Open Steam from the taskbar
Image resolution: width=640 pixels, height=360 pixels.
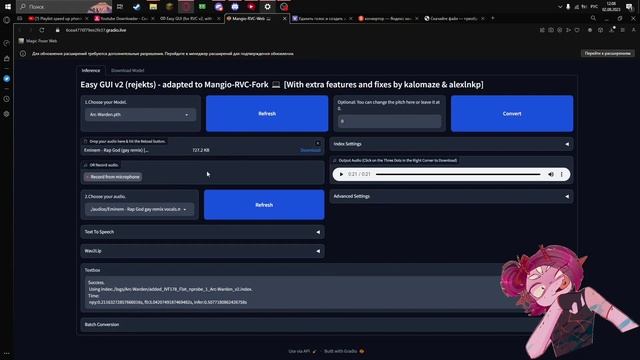click(x=136, y=7)
